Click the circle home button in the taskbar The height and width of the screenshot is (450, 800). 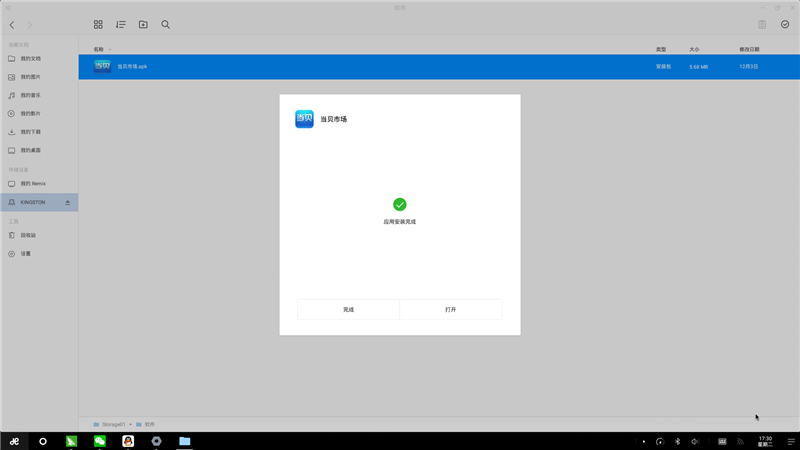coord(43,441)
